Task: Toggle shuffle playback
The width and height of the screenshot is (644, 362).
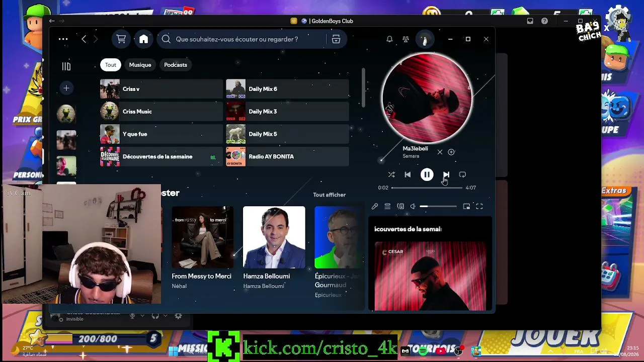Action: tap(391, 174)
